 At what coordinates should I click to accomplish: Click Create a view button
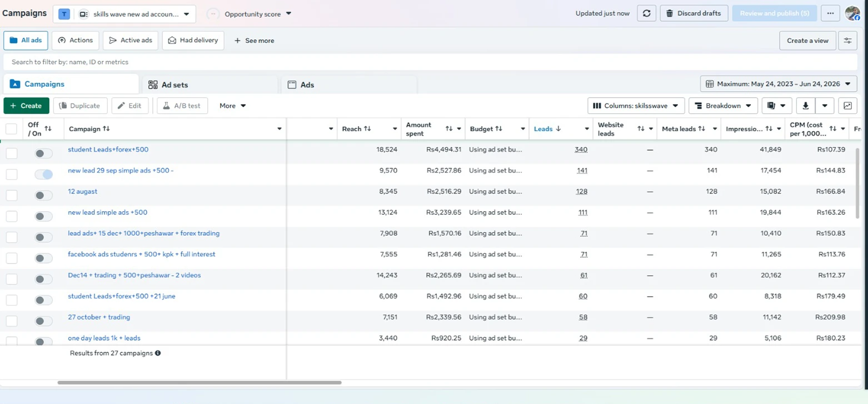pyautogui.click(x=807, y=41)
